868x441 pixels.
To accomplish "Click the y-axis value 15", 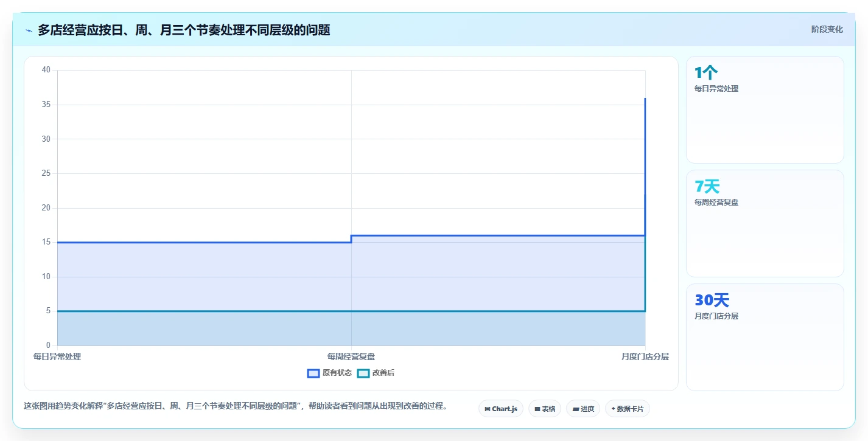I will point(46,242).
